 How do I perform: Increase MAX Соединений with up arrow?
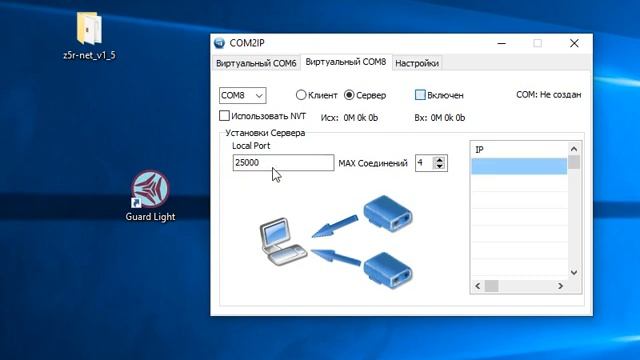(x=440, y=160)
